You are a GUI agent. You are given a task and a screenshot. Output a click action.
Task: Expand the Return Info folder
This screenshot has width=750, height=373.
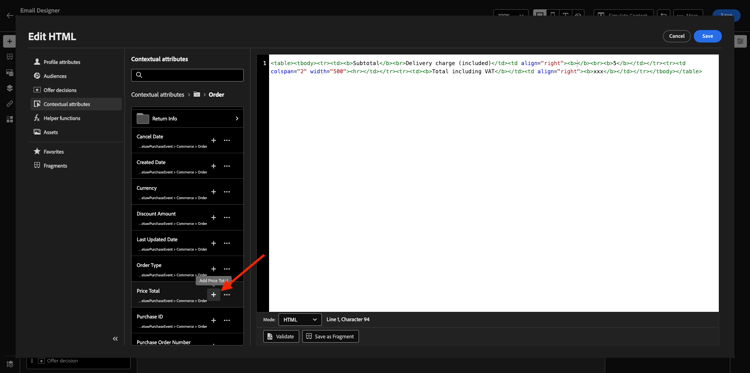[188, 118]
